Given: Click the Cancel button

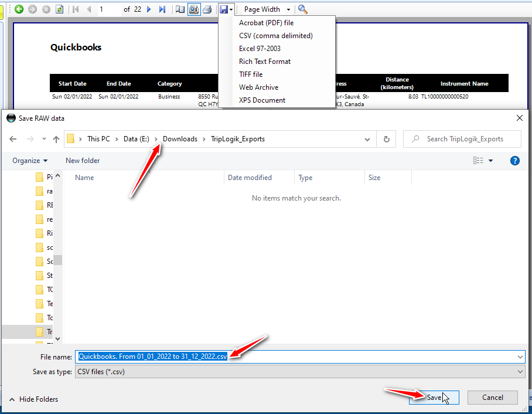Looking at the screenshot, I should pyautogui.click(x=493, y=398).
